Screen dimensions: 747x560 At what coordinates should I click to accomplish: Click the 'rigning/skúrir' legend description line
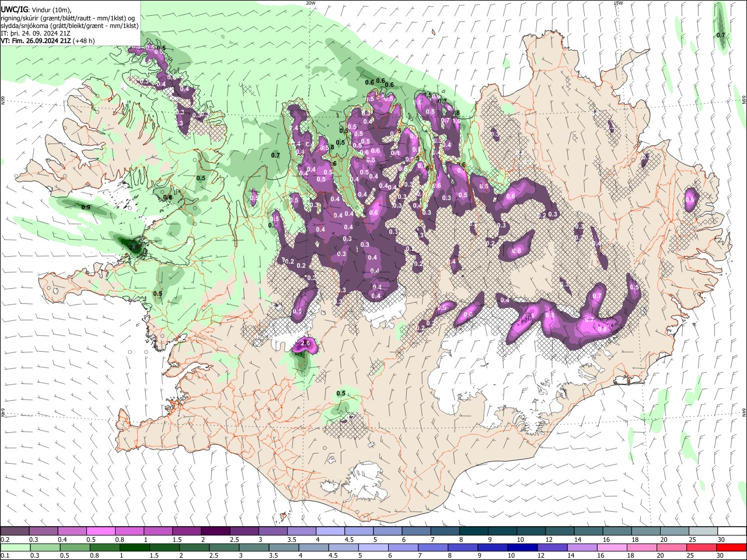[68, 18]
